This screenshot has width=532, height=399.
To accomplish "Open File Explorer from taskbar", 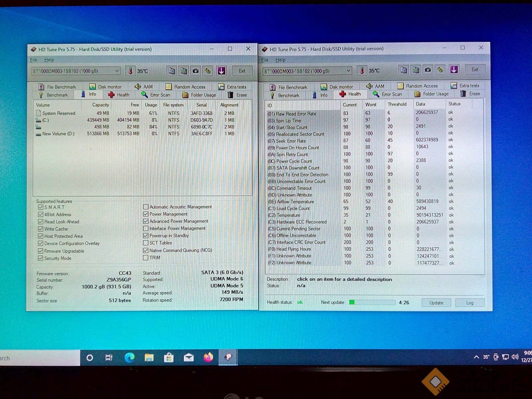I will tap(149, 358).
